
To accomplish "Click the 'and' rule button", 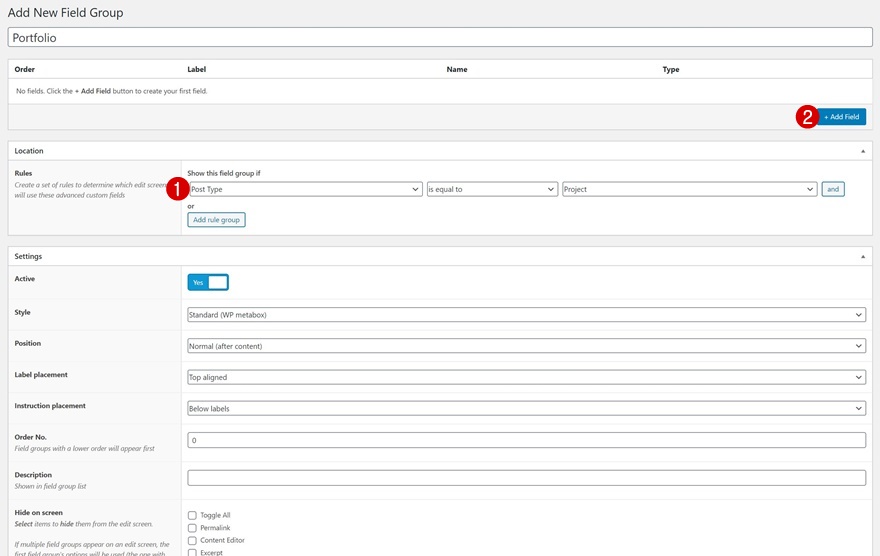I will click(832, 189).
